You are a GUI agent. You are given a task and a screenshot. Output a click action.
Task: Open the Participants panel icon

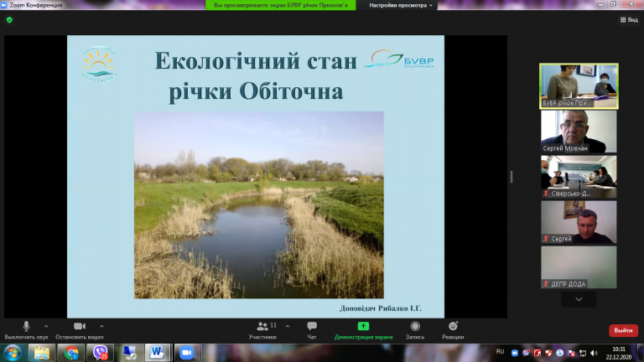coord(262,326)
